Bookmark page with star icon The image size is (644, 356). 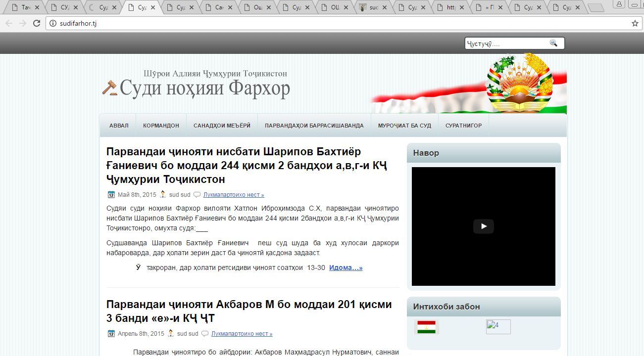635,23
